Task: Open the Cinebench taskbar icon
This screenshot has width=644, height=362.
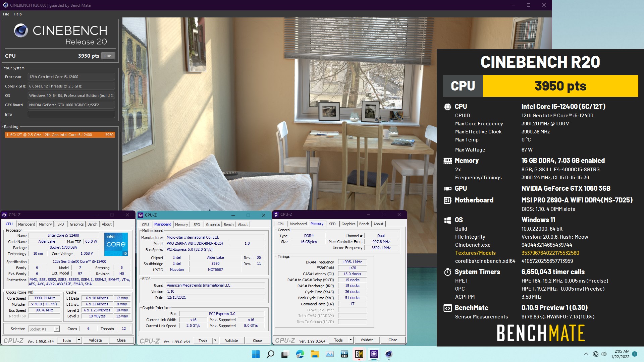Action: click(x=388, y=354)
